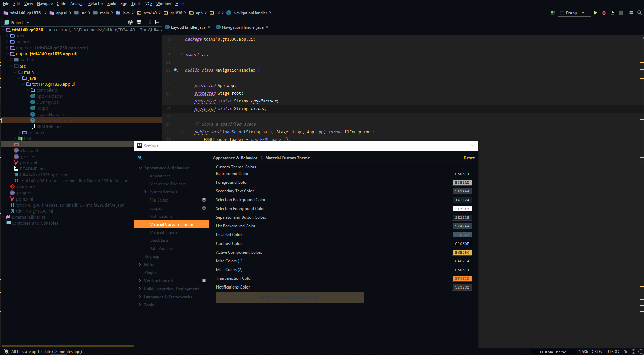Click the Version Control project-level icon

coord(204,280)
